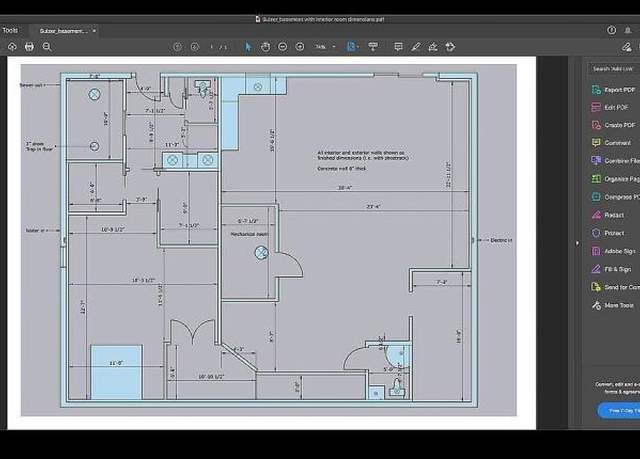Activate the Hand pan tool
Screen dimensions: 640x459
[265, 47]
